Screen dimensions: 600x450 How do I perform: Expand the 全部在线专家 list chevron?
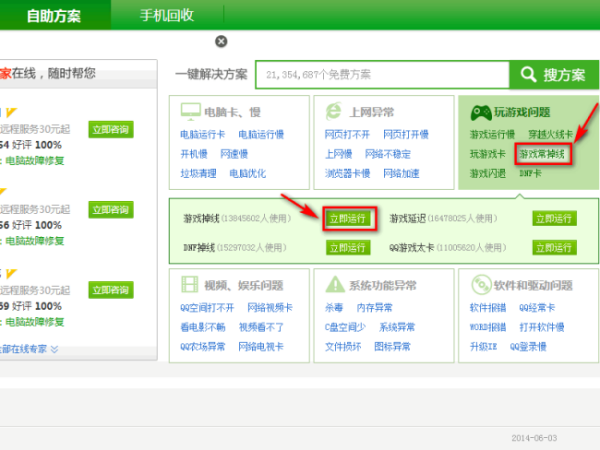click(x=54, y=349)
